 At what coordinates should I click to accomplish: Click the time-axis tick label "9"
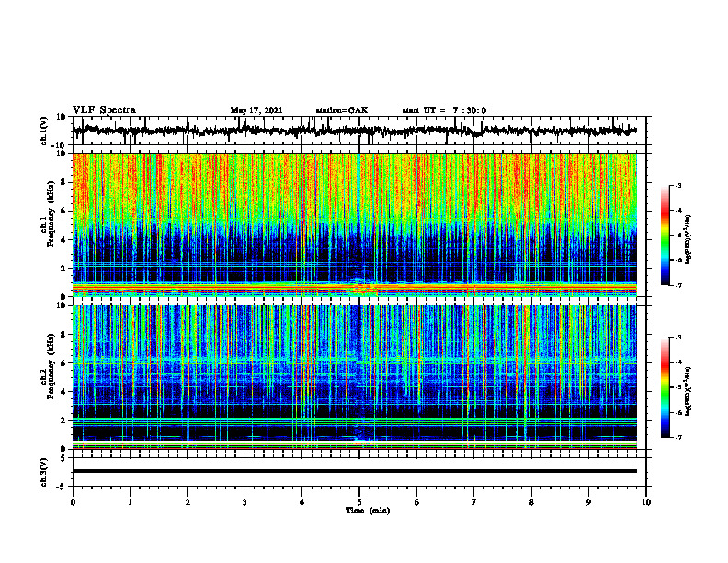point(588,502)
